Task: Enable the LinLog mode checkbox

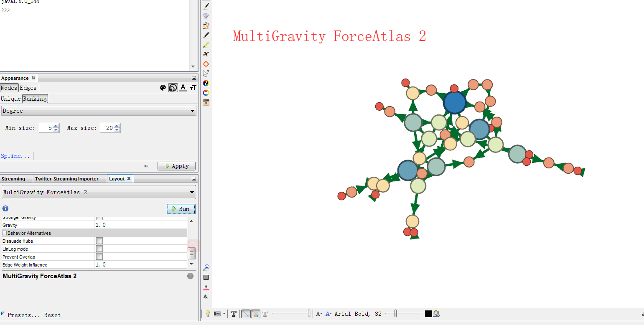Action: point(99,249)
